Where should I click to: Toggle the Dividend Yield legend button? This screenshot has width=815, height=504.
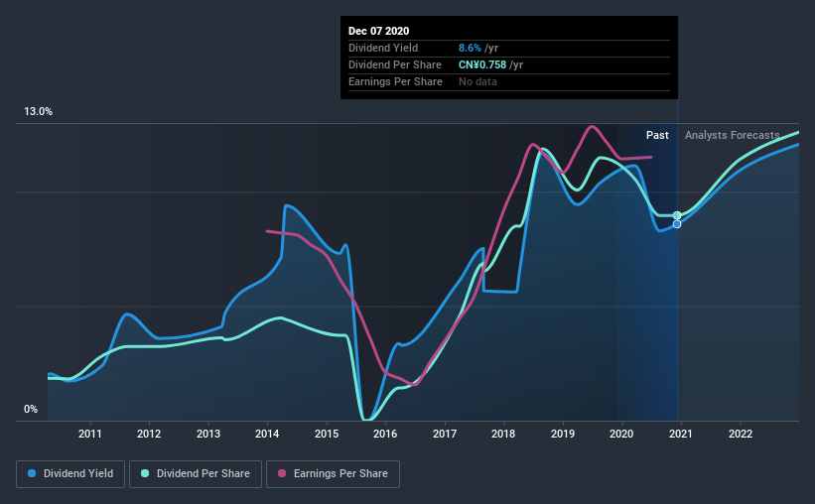[x=70, y=474]
